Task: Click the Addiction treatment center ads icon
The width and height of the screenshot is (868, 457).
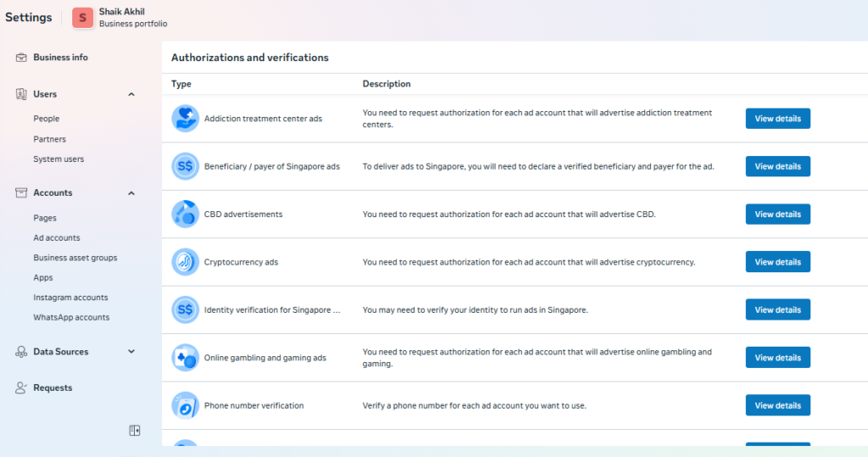Action: (185, 119)
